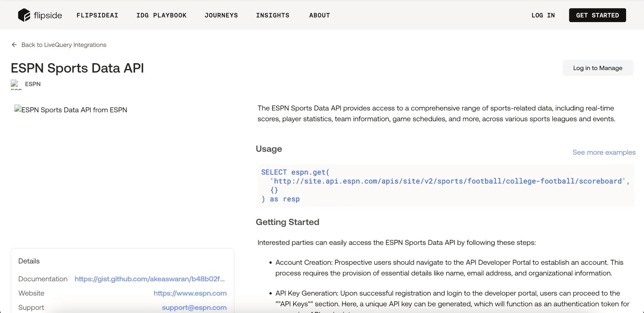Viewport: 644px width, 313px height.
Task: Click the API description paragraph
Action: coord(436,113)
